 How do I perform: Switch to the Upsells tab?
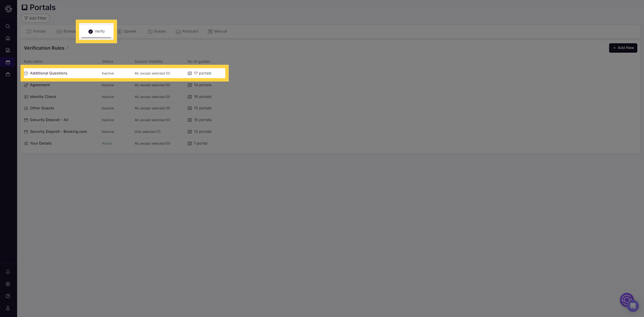tap(127, 31)
